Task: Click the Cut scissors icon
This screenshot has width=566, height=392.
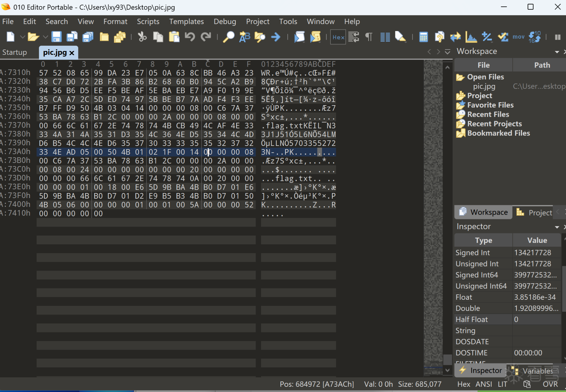Action: click(x=142, y=37)
